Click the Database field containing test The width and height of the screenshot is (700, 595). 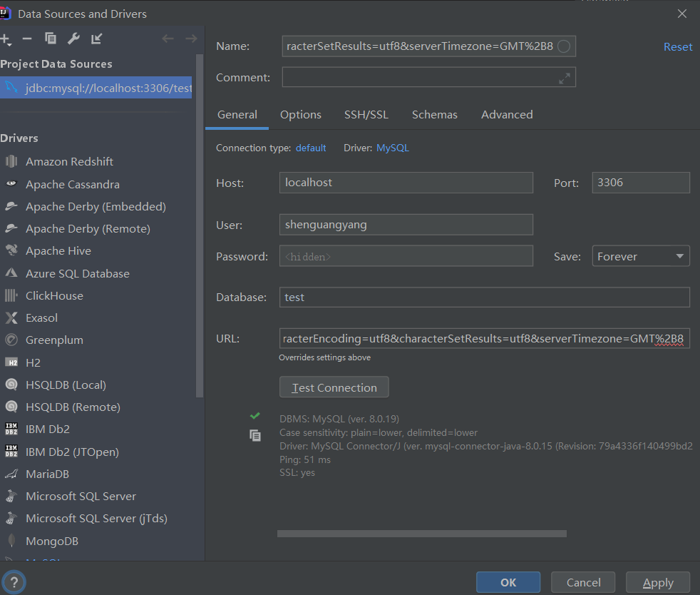tap(485, 297)
